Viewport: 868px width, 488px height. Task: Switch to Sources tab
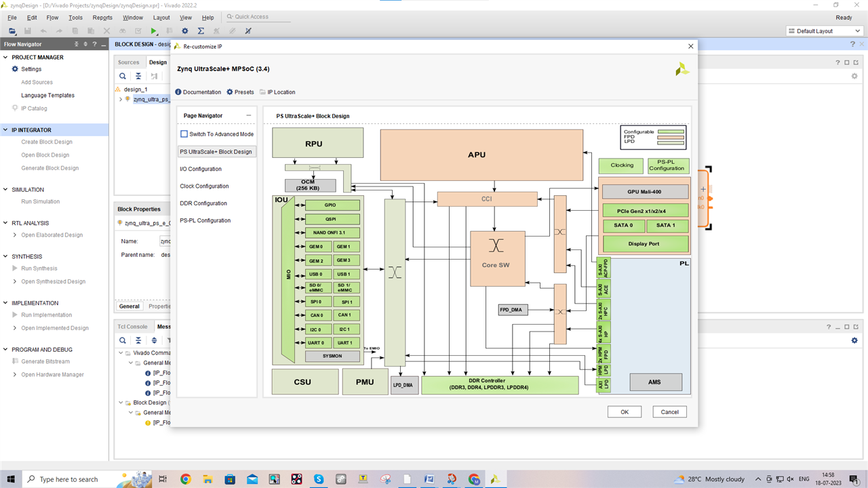point(129,62)
